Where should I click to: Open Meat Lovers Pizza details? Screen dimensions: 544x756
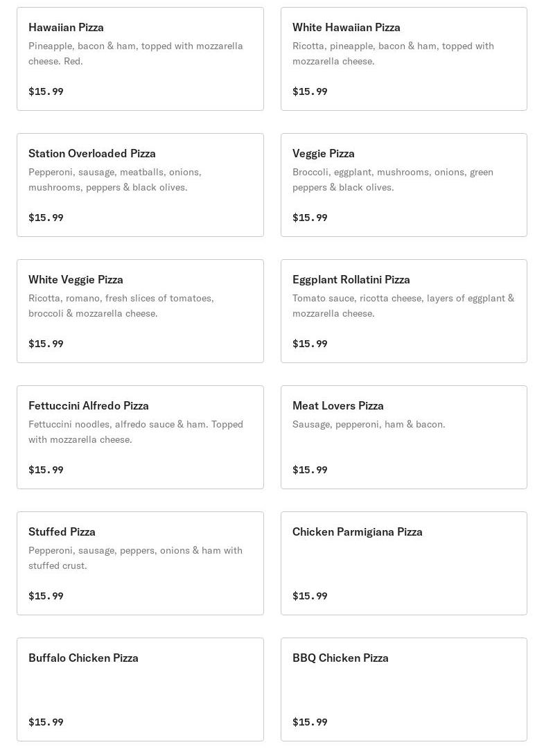(x=403, y=437)
